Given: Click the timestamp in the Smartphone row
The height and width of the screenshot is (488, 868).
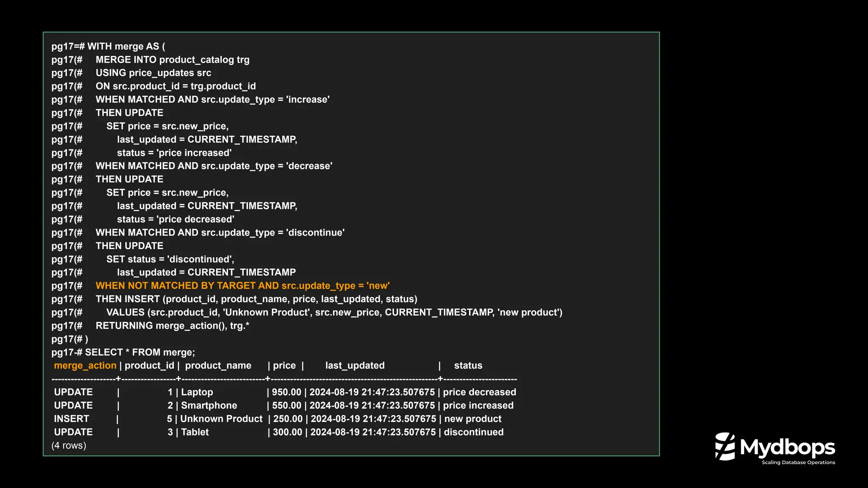Looking at the screenshot, I should tap(372, 405).
